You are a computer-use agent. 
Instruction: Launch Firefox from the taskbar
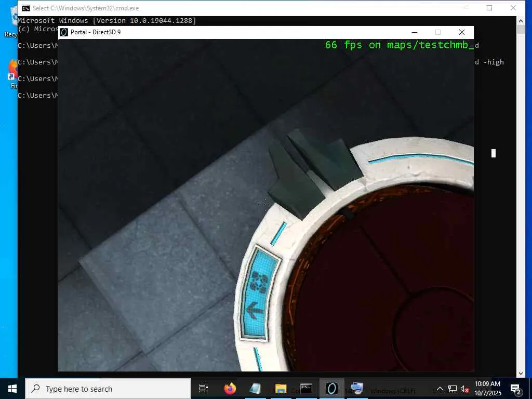[x=230, y=389]
